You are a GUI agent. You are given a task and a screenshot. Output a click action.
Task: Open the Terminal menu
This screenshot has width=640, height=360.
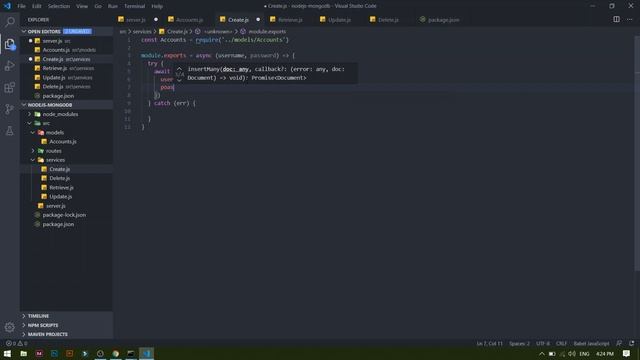134,6
